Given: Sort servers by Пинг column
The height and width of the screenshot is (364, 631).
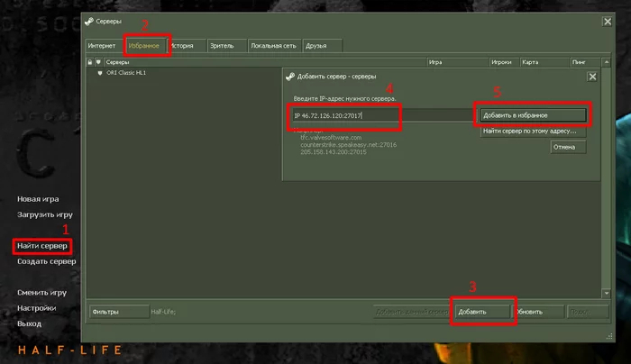Looking at the screenshot, I should (586, 62).
